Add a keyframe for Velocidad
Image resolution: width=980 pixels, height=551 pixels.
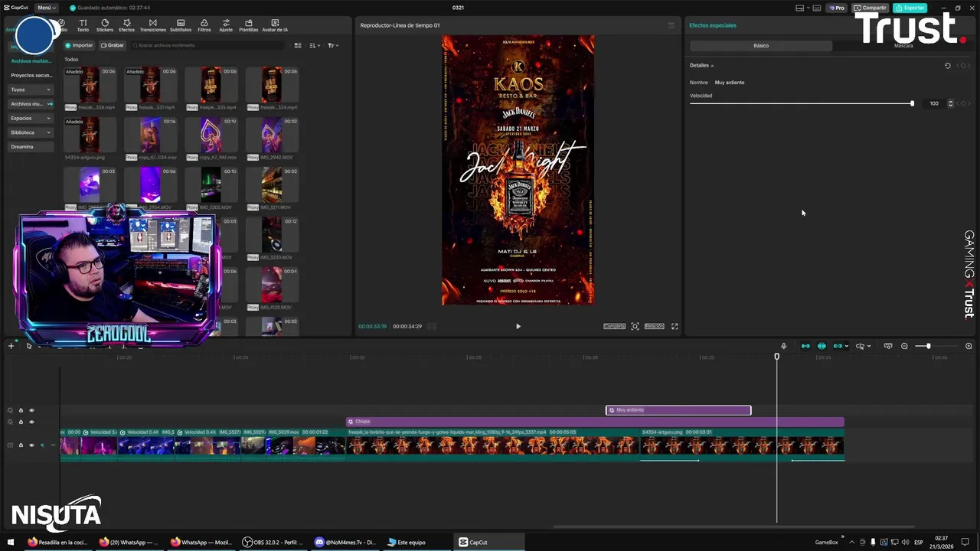963,103
